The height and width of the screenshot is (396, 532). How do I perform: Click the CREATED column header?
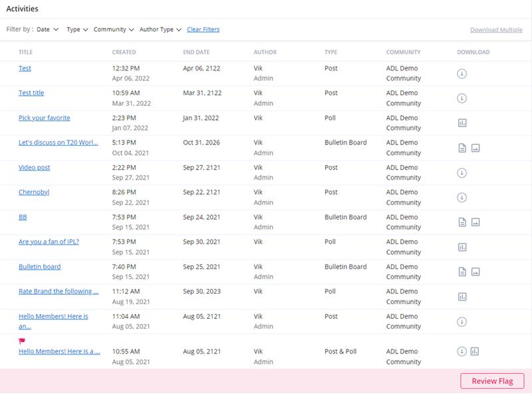[x=124, y=52]
